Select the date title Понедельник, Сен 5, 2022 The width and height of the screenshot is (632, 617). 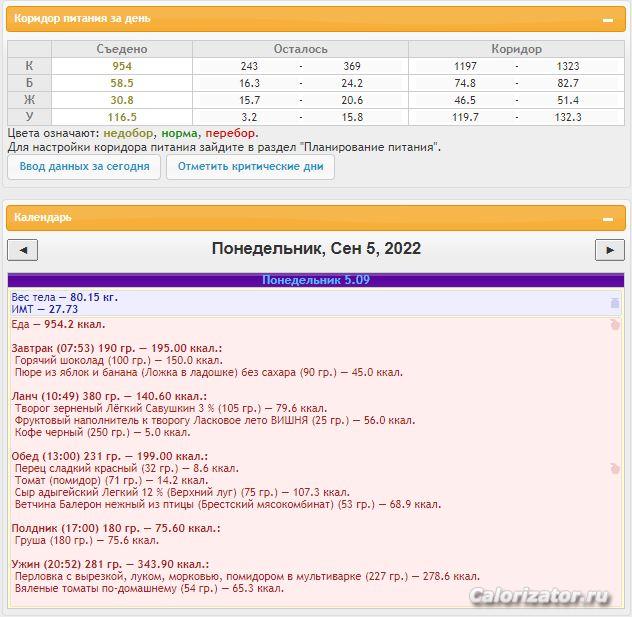pyautogui.click(x=316, y=248)
